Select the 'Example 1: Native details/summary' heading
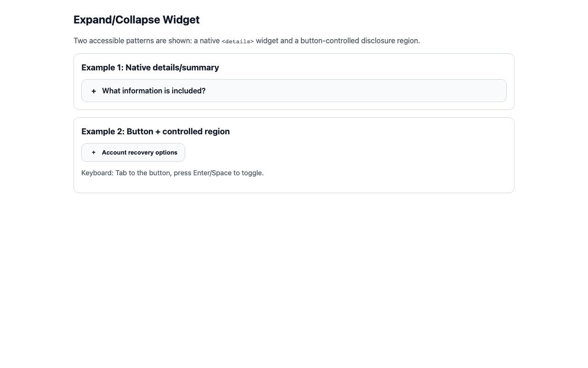The image size is (588, 368). click(150, 68)
